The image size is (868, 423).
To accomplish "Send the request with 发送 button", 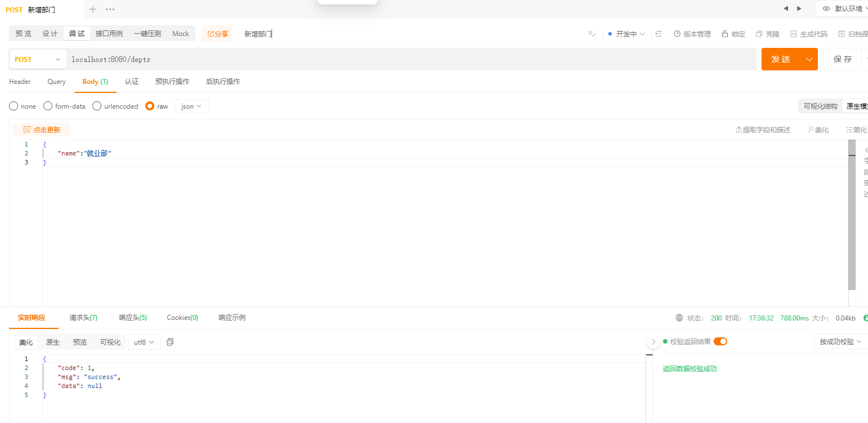I will point(781,59).
